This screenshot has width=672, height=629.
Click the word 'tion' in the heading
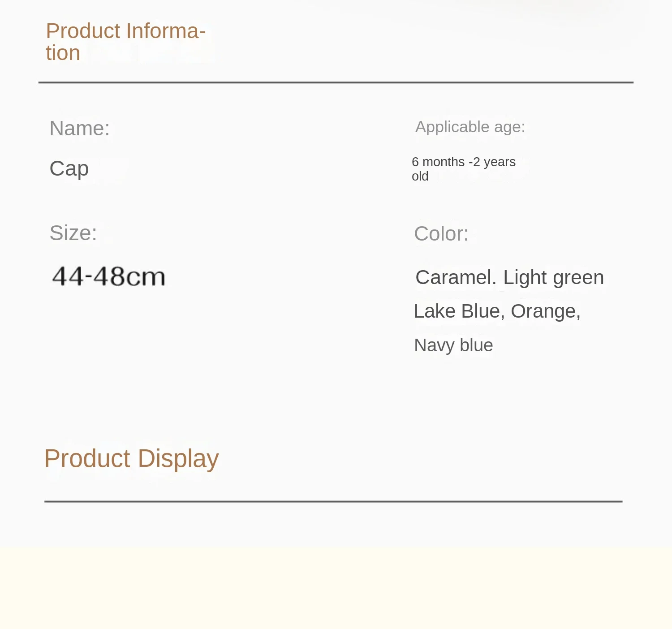click(63, 53)
